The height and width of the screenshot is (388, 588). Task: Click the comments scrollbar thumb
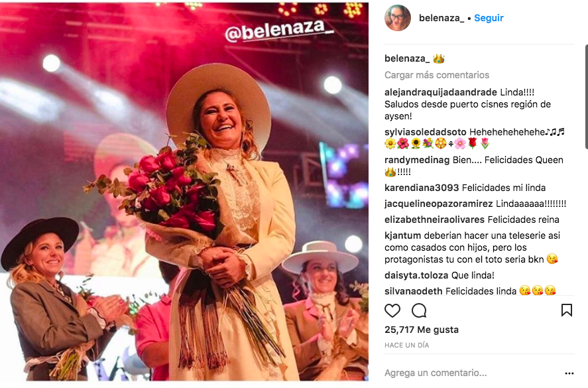586,97
